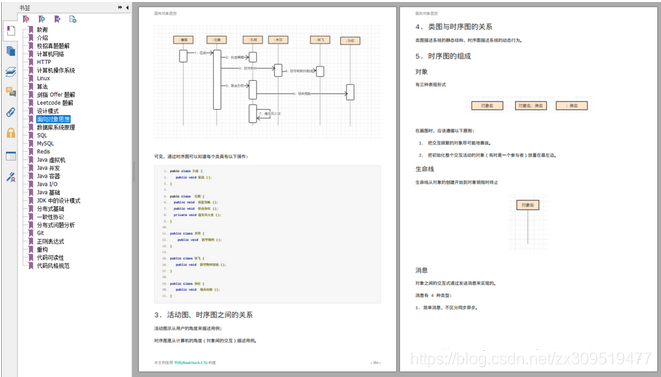Select the 介绍 bookmark
Screen dimensions: 661x377
click(x=42, y=38)
